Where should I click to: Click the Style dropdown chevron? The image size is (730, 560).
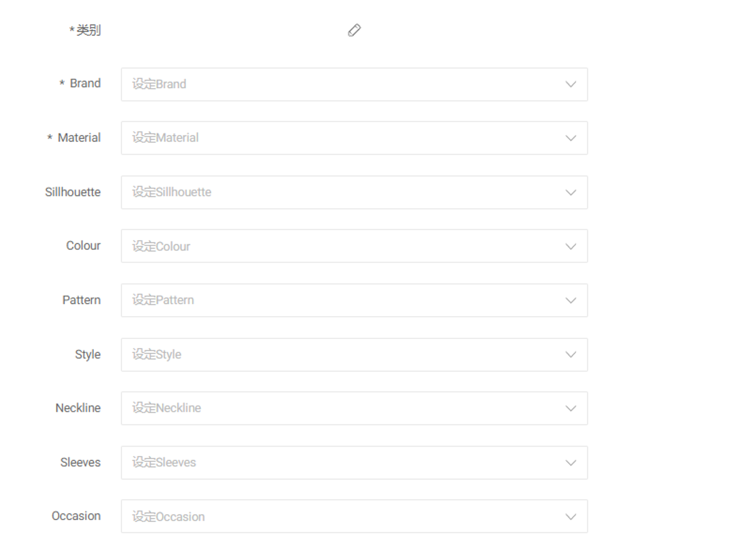[570, 355]
